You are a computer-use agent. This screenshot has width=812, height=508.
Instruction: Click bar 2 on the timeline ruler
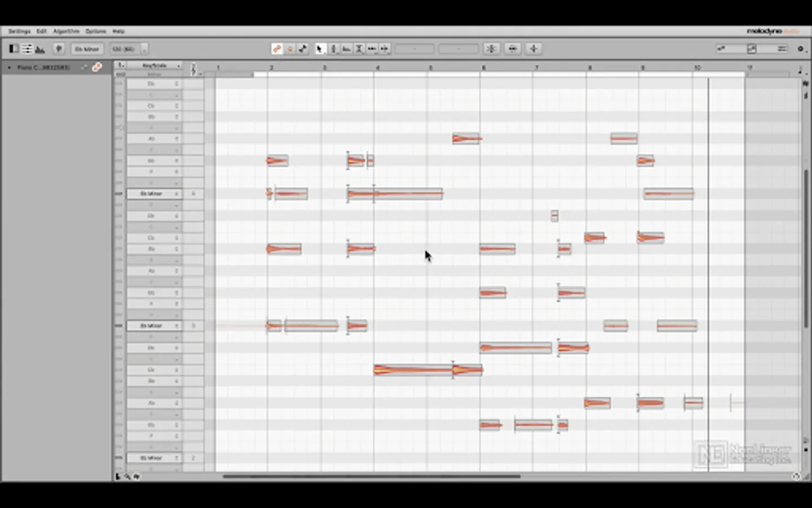coord(271,68)
